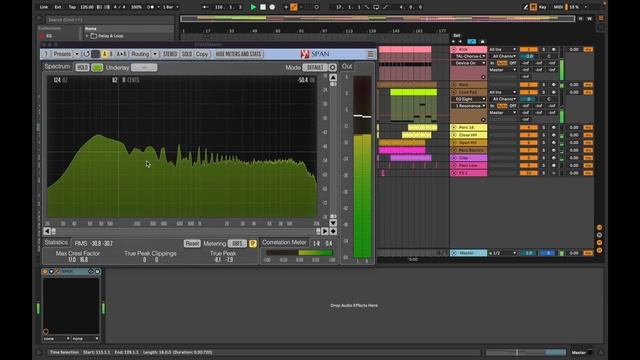Enable the Draw Mode pencil icon
Screen dimensions: 640x360
click(x=526, y=7)
